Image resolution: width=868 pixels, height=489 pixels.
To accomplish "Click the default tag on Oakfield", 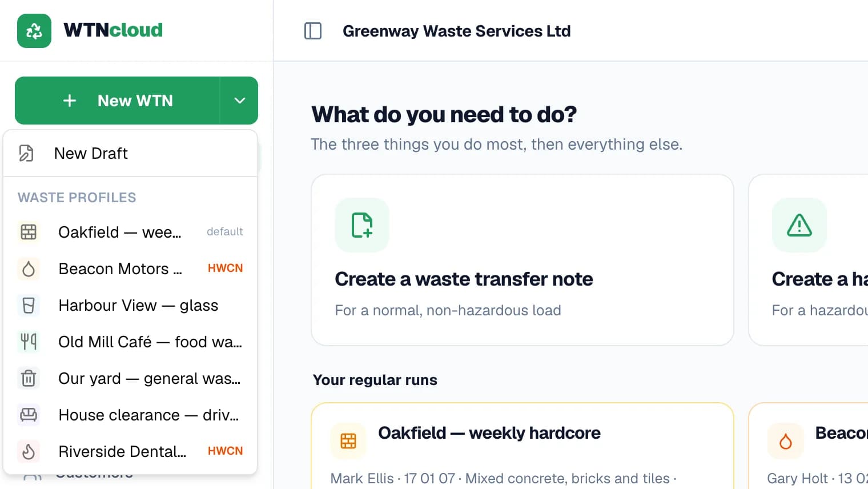I will [225, 231].
